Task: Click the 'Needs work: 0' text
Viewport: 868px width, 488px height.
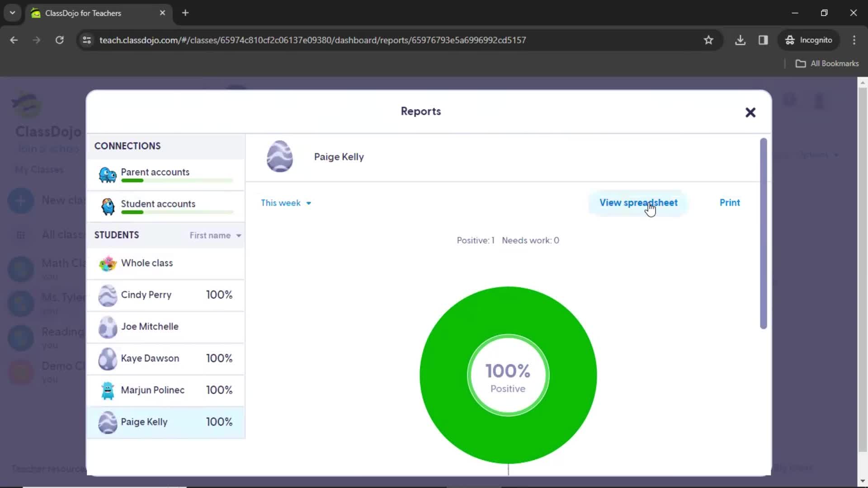Action: pyautogui.click(x=530, y=240)
